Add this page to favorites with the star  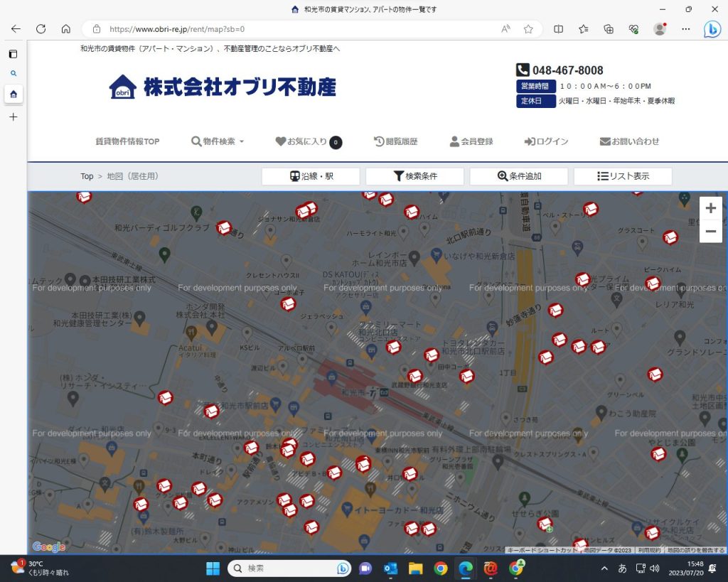[528, 28]
